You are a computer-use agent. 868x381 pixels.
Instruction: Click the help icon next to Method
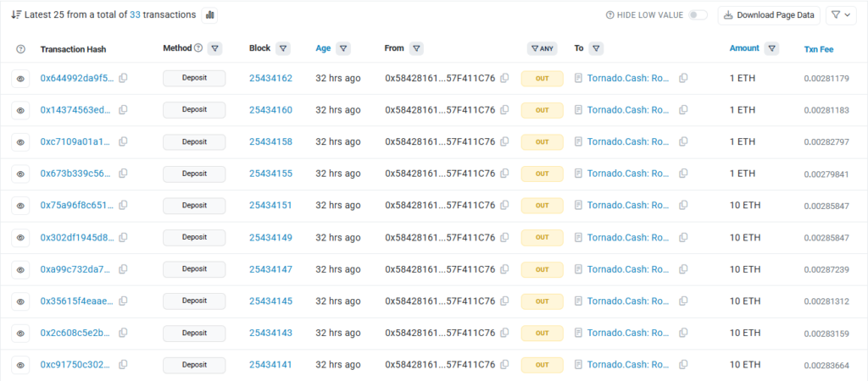pyautogui.click(x=198, y=48)
